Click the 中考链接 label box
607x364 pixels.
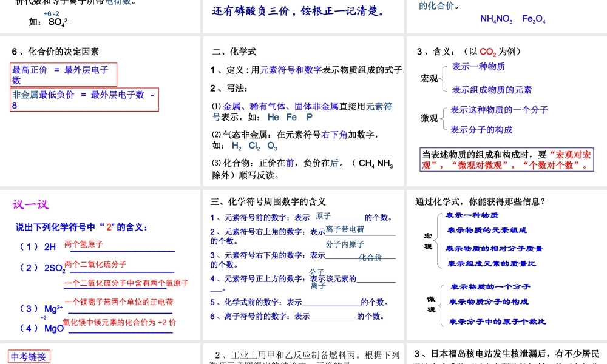[29, 356]
